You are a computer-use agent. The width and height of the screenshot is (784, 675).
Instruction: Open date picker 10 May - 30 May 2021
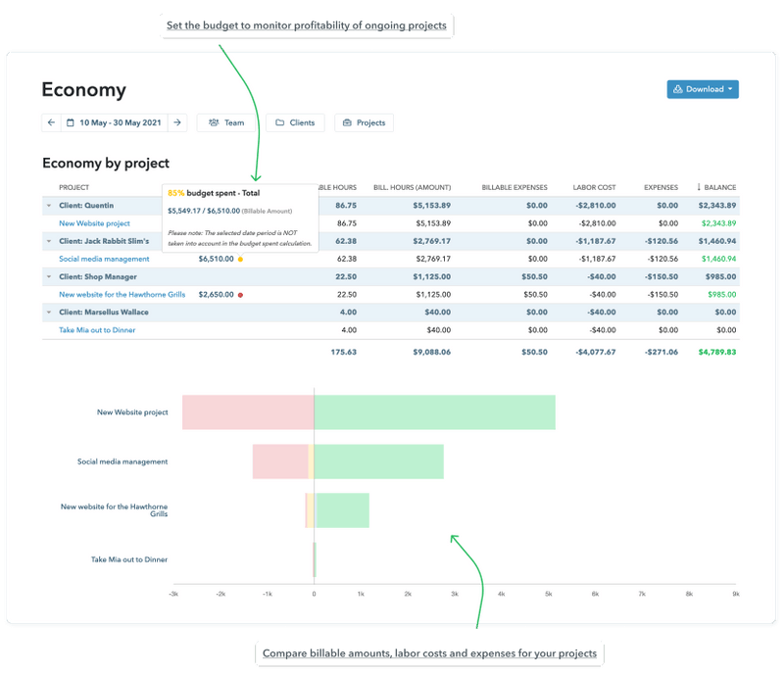coord(115,122)
